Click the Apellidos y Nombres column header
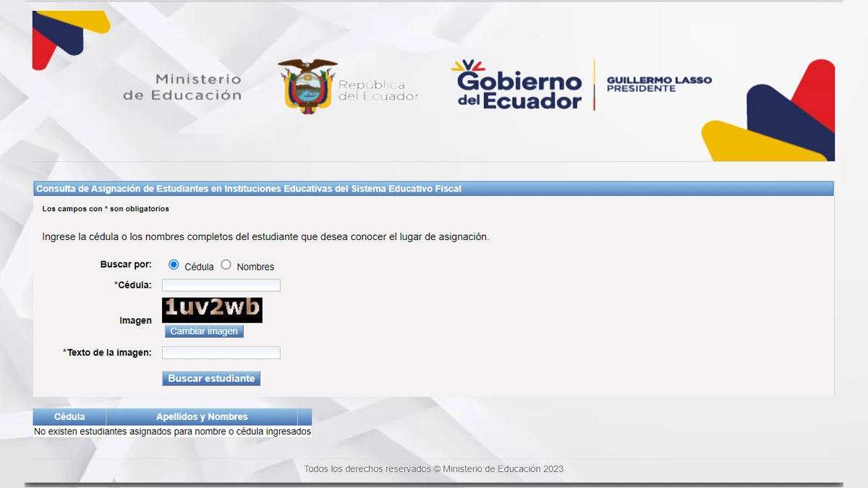 tap(202, 416)
